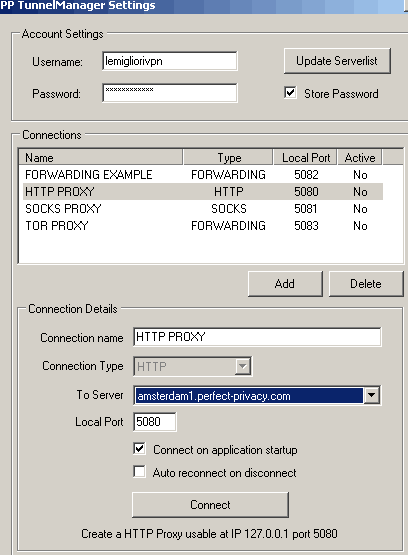Click the Local Port column header

pos(305,158)
